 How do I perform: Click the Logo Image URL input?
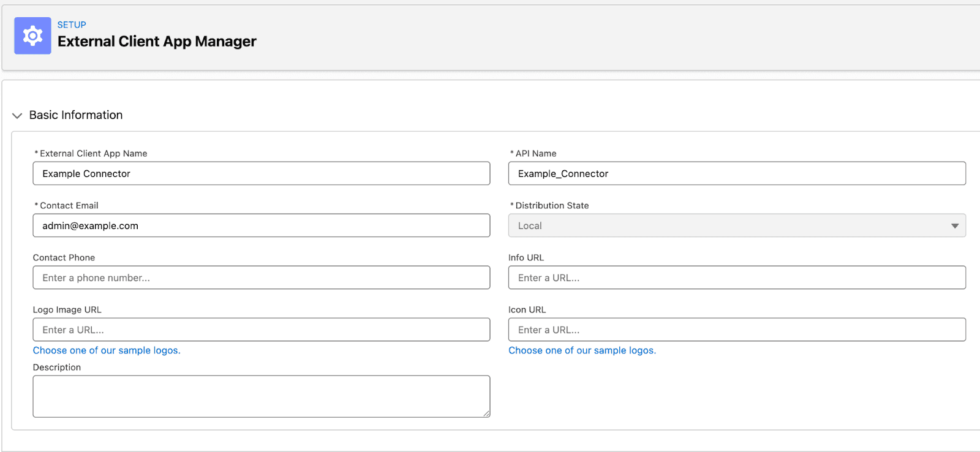[261, 330]
